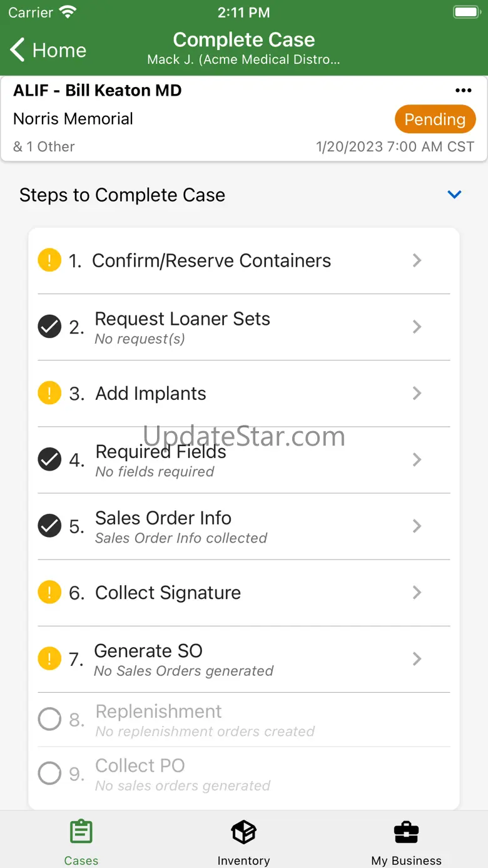This screenshot has width=488, height=868.
Task: Switch to the My Business tab label
Action: (x=406, y=860)
